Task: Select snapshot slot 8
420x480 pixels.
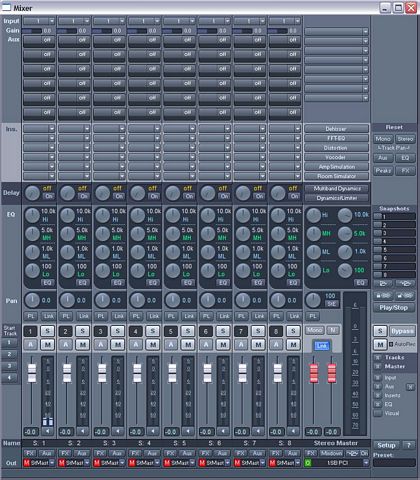Action: point(394,275)
